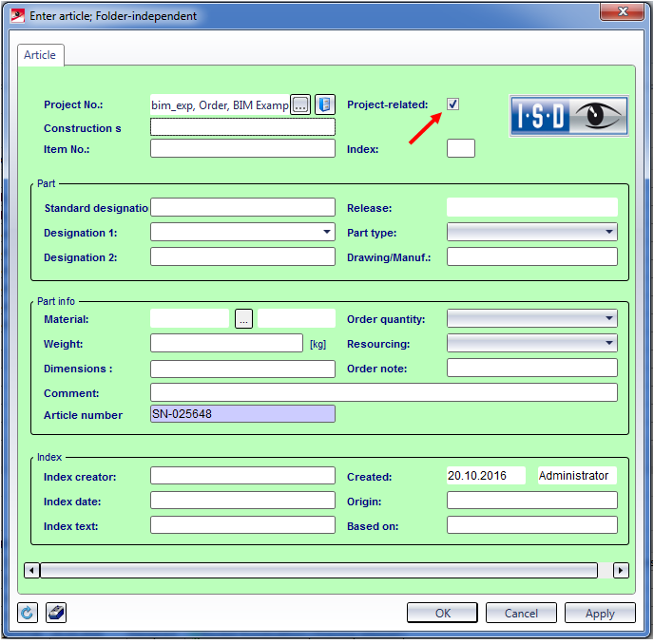The height and width of the screenshot is (644, 654).
Task: Click the Weight input field
Action: click(226, 343)
